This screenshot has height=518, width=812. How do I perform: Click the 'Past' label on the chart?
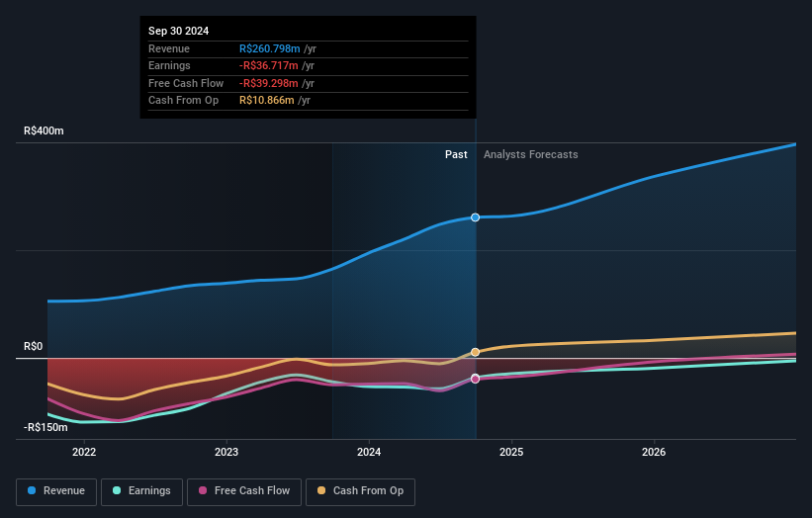pos(456,154)
